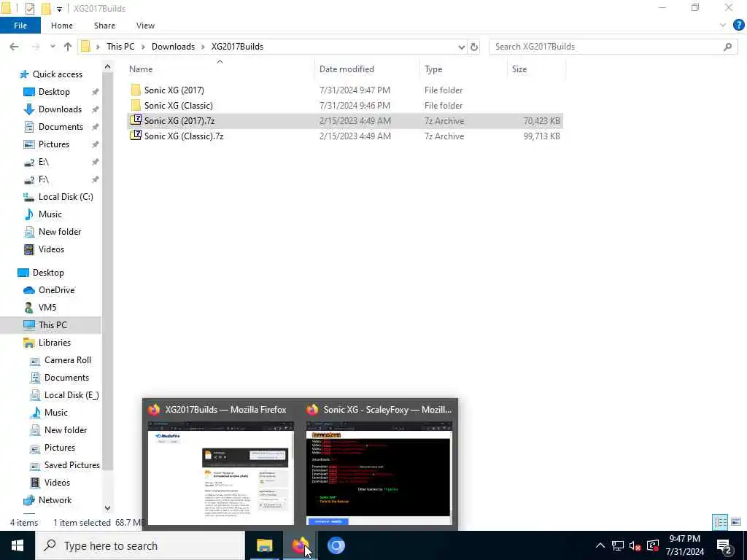
Task: Open Quick Access Toolbar customize dropdown
Action: click(x=59, y=9)
